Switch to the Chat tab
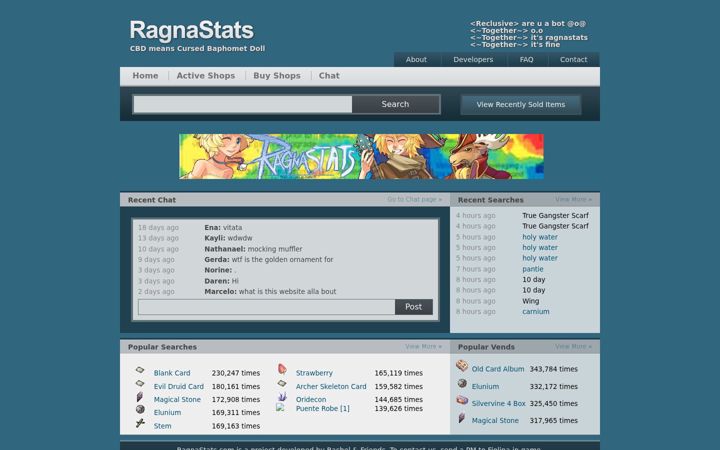Screen dimensions: 720x450 click(329, 76)
